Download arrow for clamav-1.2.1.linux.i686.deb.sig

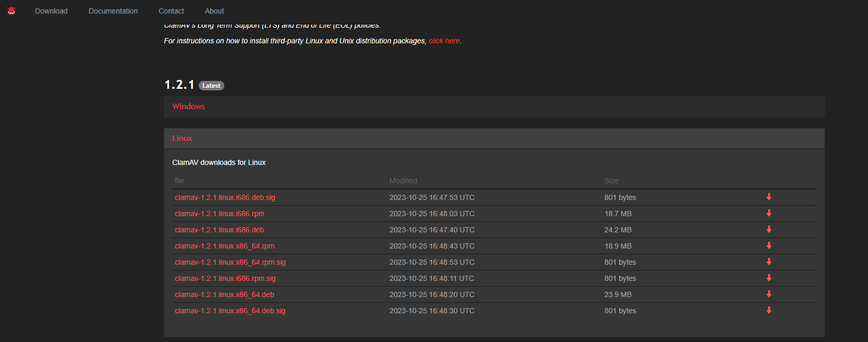(769, 197)
